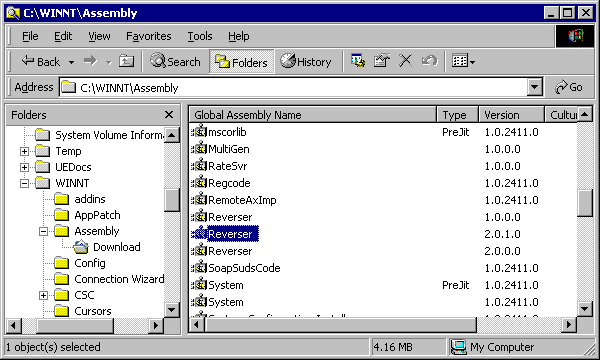The image size is (600, 360).
Task: Toggle the Folders pane button
Action: [242, 61]
